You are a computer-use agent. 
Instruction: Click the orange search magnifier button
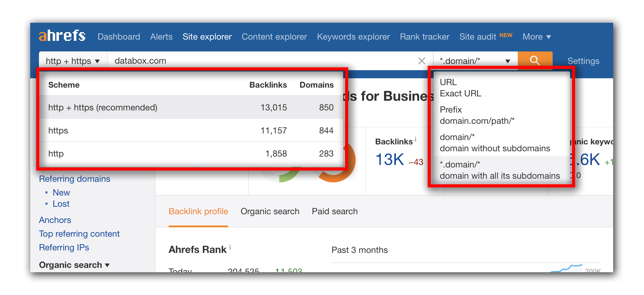[x=535, y=60]
